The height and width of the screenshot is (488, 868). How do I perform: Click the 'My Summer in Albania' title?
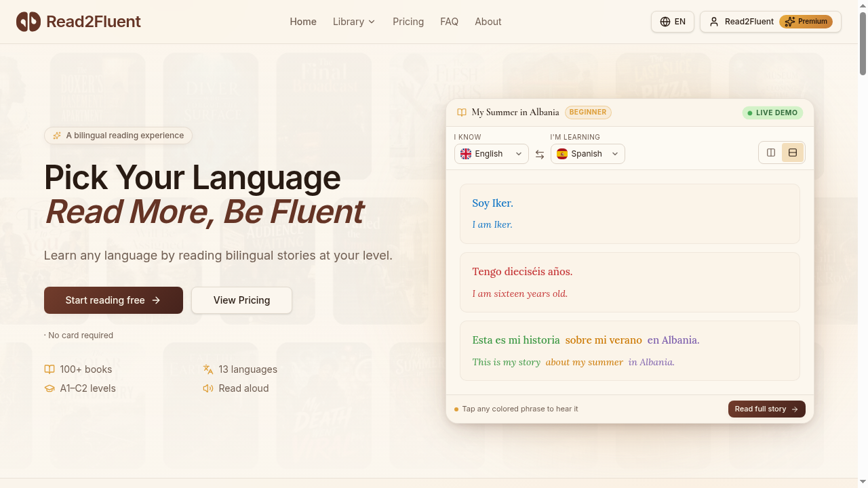(515, 113)
